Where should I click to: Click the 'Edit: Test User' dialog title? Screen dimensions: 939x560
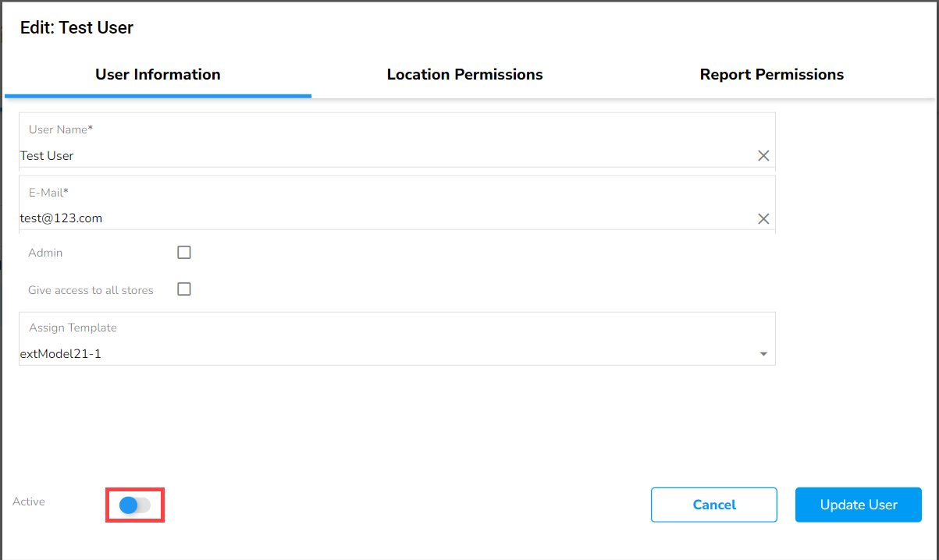click(x=76, y=28)
